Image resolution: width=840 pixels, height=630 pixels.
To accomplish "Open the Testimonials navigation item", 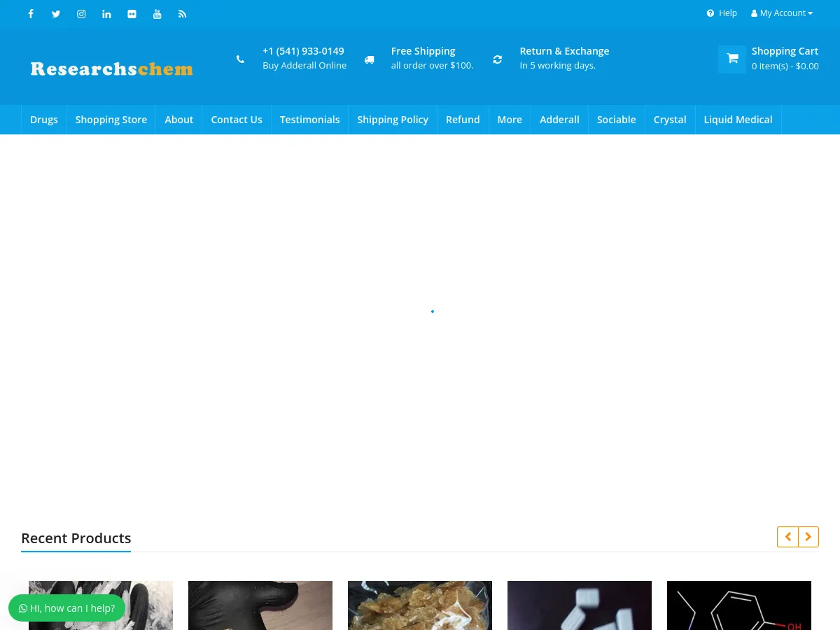I will pyautogui.click(x=309, y=120).
